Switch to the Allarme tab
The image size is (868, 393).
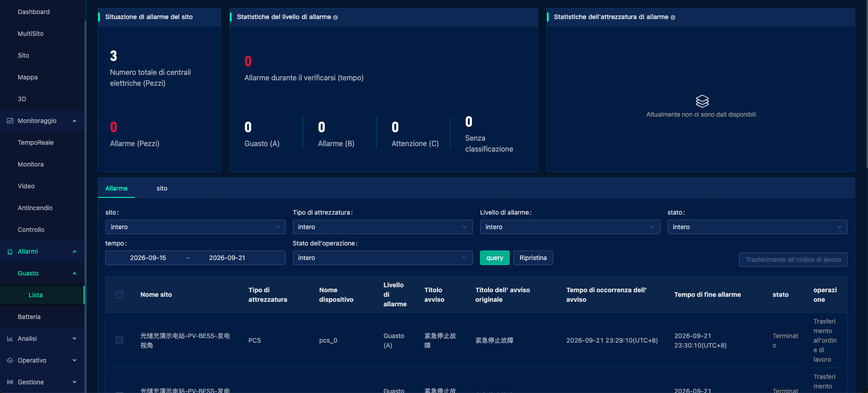[116, 188]
